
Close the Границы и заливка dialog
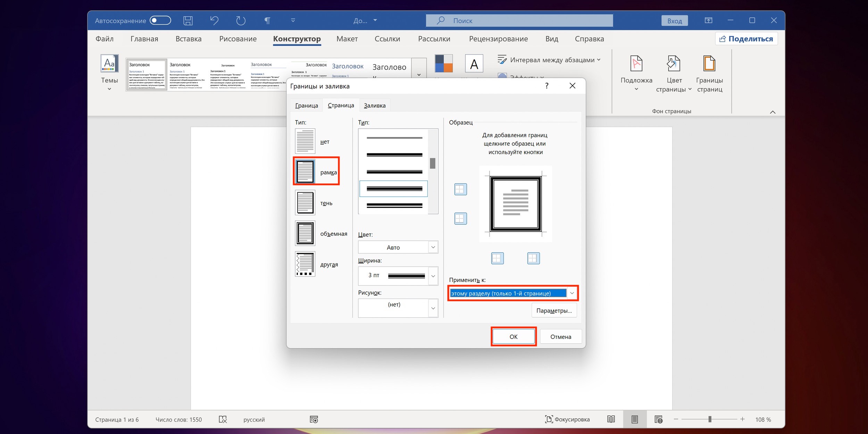(x=572, y=86)
